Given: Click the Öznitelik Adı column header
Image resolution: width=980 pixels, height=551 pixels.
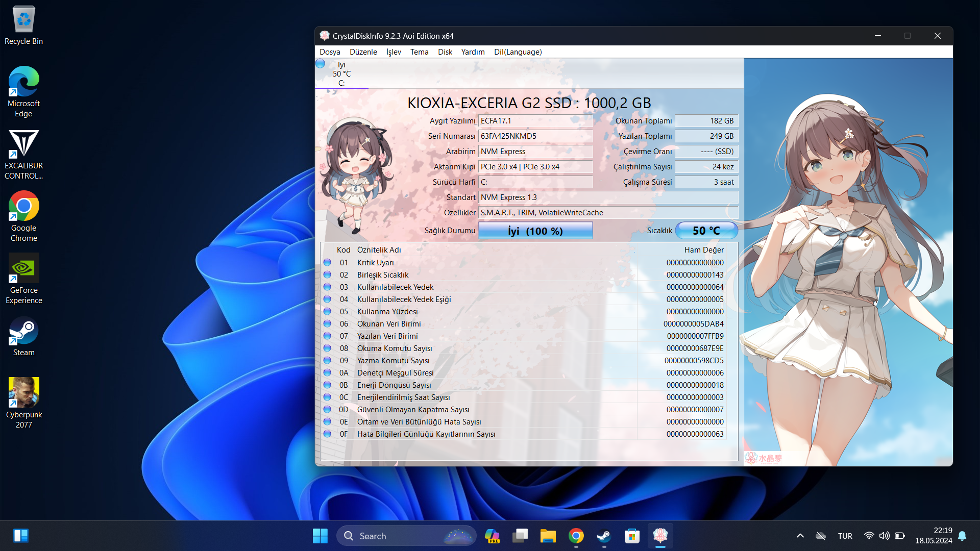Looking at the screenshot, I should coord(379,250).
